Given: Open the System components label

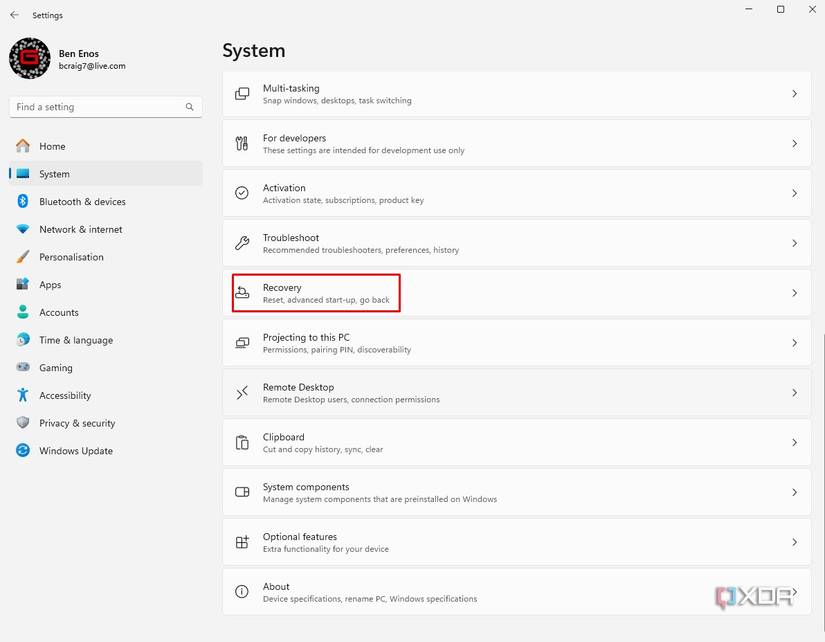Looking at the screenshot, I should [306, 487].
